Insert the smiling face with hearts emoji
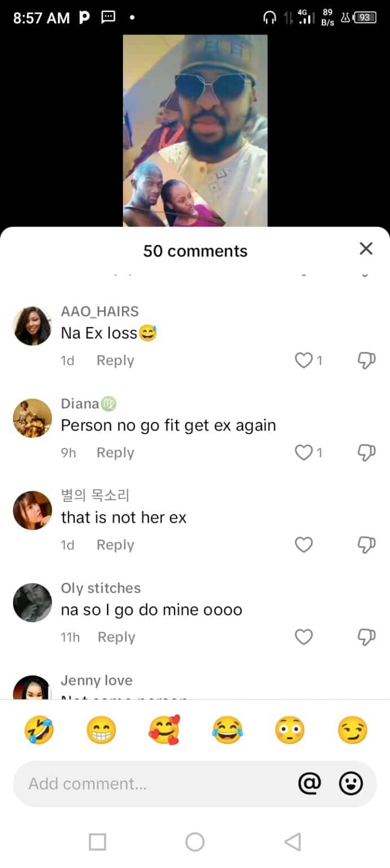 point(164,730)
